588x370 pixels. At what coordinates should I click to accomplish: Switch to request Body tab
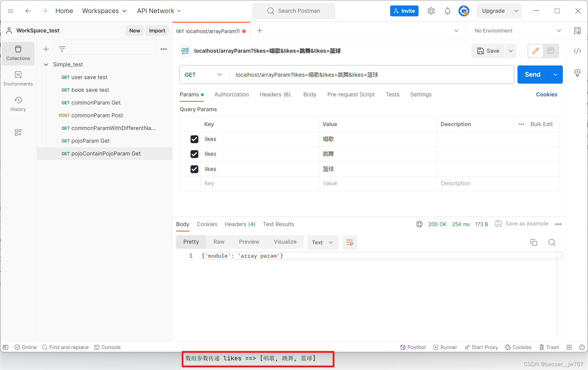(310, 95)
